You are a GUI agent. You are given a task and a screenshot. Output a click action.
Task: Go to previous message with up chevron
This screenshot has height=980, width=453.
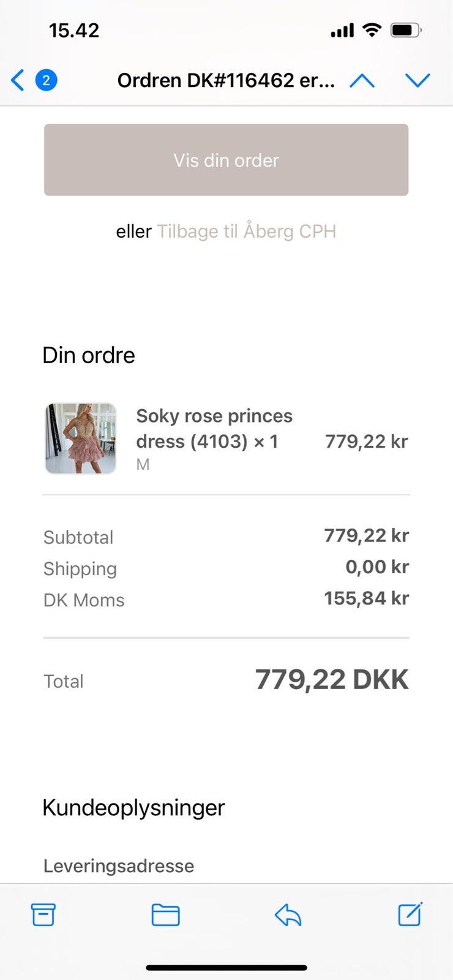click(362, 80)
